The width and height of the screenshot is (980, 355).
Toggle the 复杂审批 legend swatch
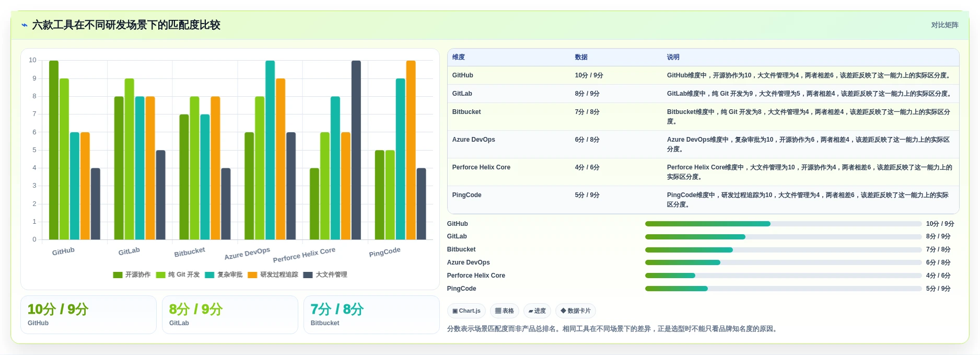tap(209, 275)
